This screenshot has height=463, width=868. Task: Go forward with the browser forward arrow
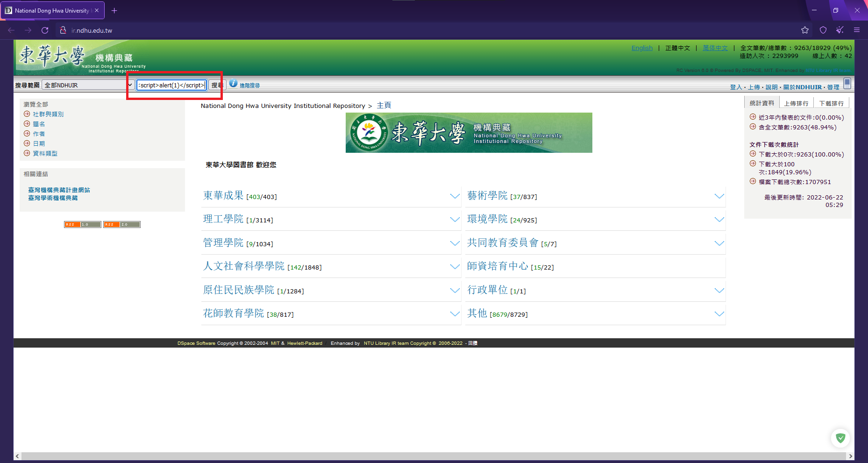click(x=28, y=30)
